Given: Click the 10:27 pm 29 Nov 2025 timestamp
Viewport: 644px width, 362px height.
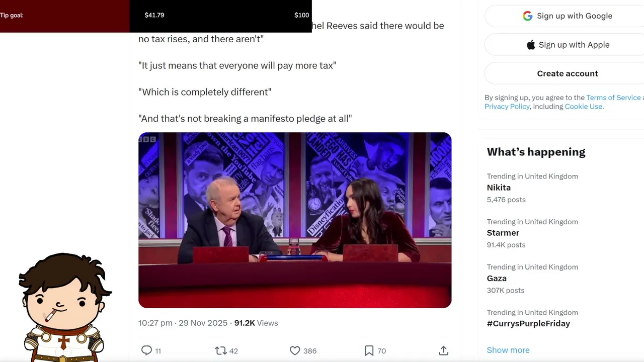Looking at the screenshot, I should click(x=183, y=323).
